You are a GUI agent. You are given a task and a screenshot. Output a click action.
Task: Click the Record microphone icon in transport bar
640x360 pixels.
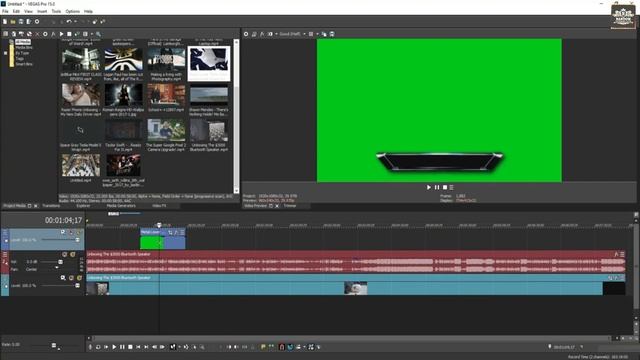tap(90, 347)
